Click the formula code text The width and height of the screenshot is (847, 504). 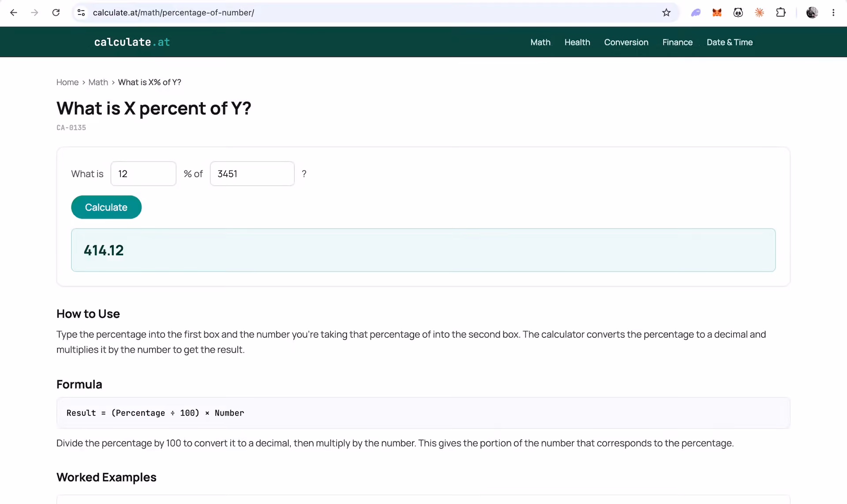155,413
